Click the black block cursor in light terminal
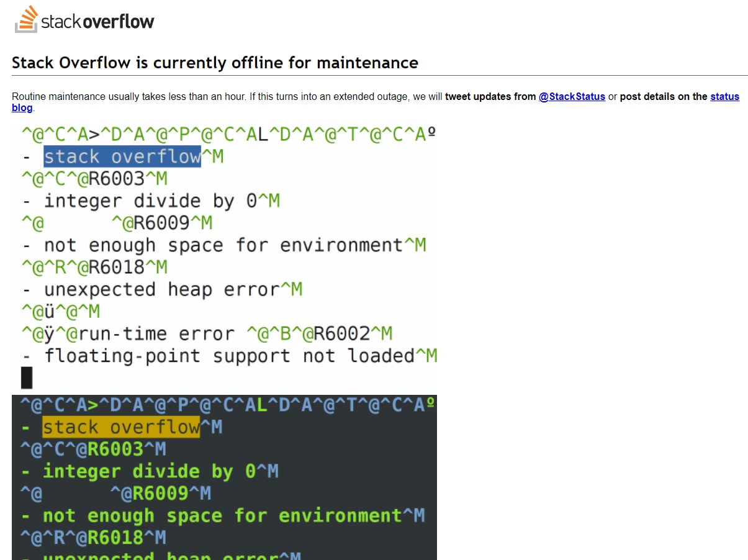Viewport: 748px width, 560px height. point(27,378)
